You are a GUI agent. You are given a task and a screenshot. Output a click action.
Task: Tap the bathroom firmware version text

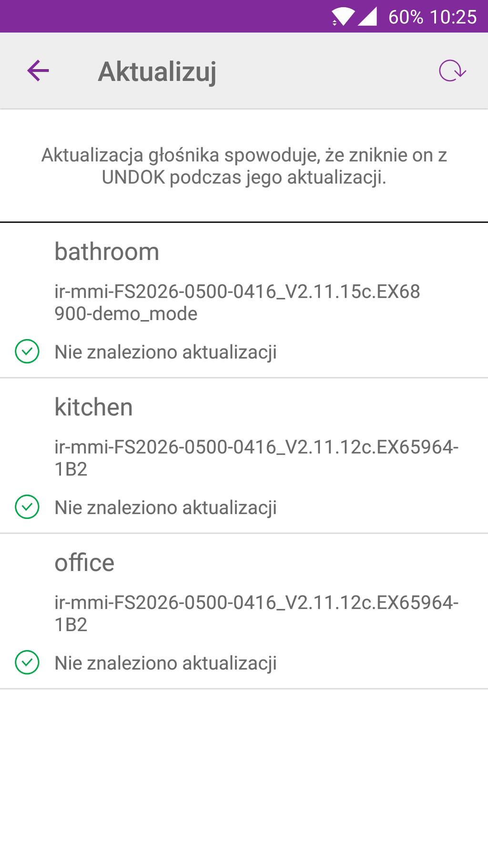click(x=237, y=302)
